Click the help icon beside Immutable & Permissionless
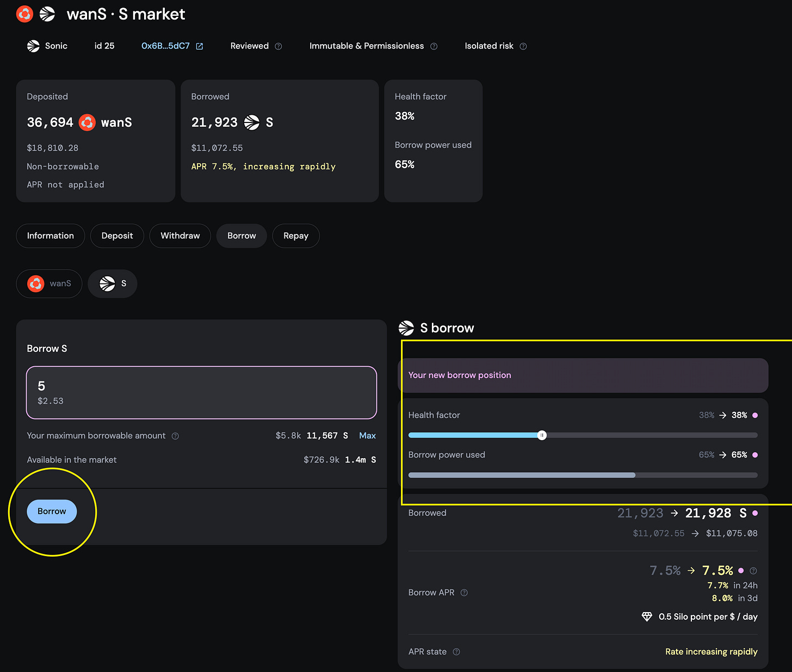 [434, 46]
